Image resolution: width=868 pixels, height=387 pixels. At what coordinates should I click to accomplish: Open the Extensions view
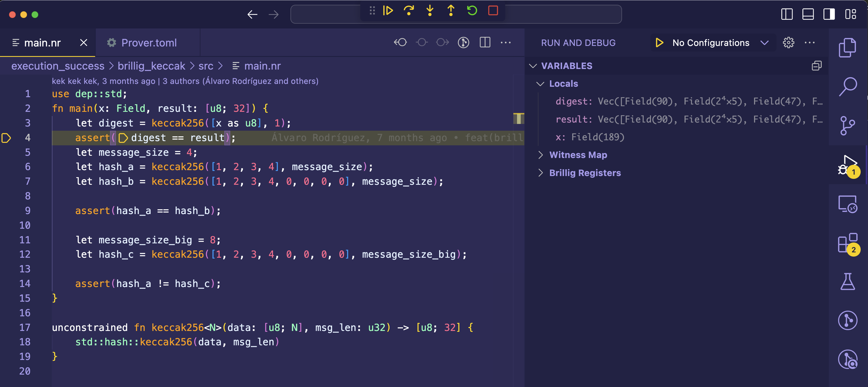point(847,243)
